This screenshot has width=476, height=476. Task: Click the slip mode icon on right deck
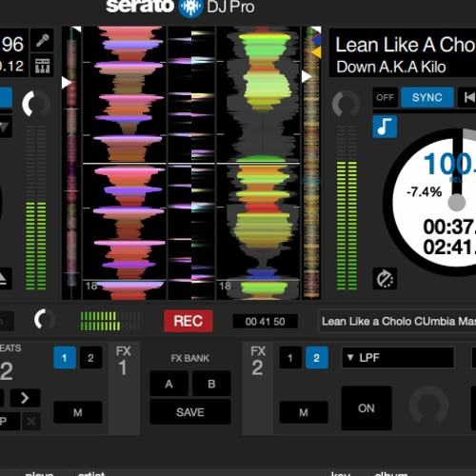385,279
